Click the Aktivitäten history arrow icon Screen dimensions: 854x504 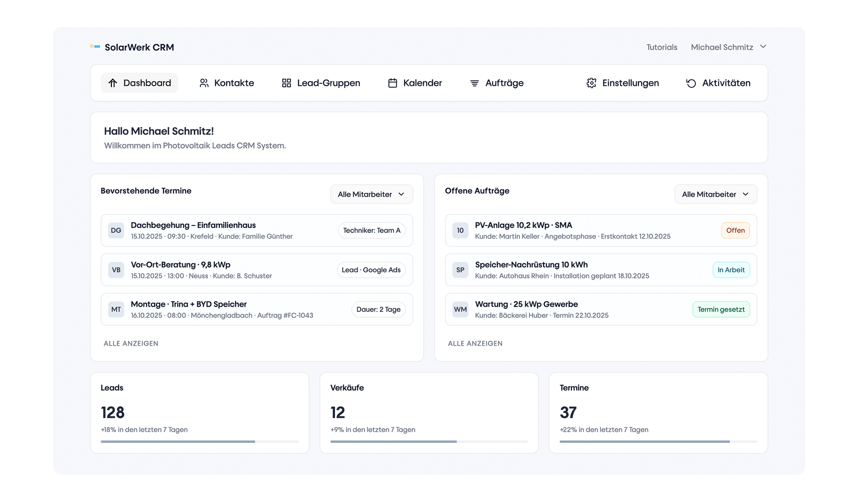click(691, 83)
